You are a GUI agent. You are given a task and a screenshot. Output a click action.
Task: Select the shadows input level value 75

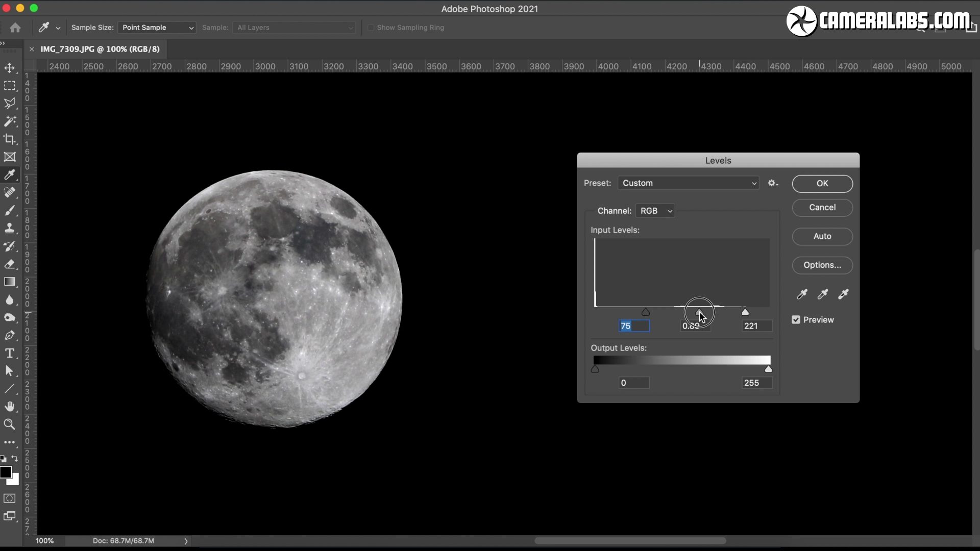(x=634, y=326)
